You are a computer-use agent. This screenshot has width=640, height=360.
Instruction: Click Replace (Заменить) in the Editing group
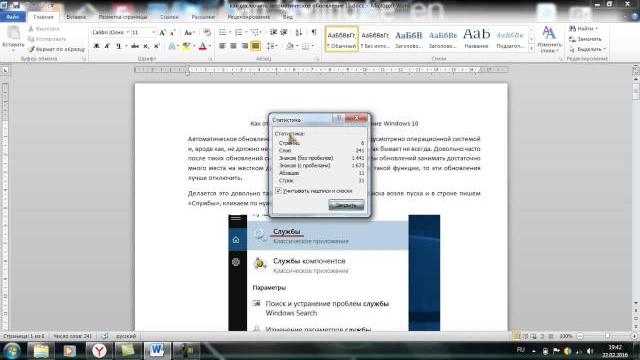tap(586, 39)
